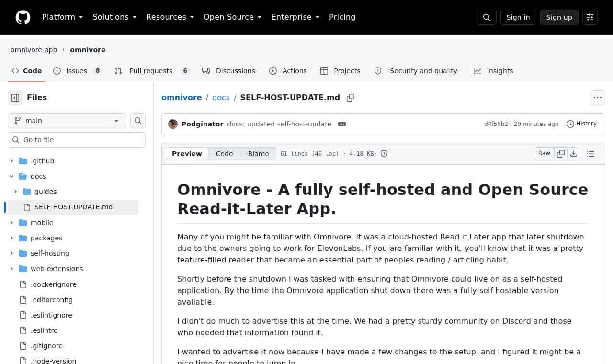Click Podginator's avatar image

coord(173,124)
